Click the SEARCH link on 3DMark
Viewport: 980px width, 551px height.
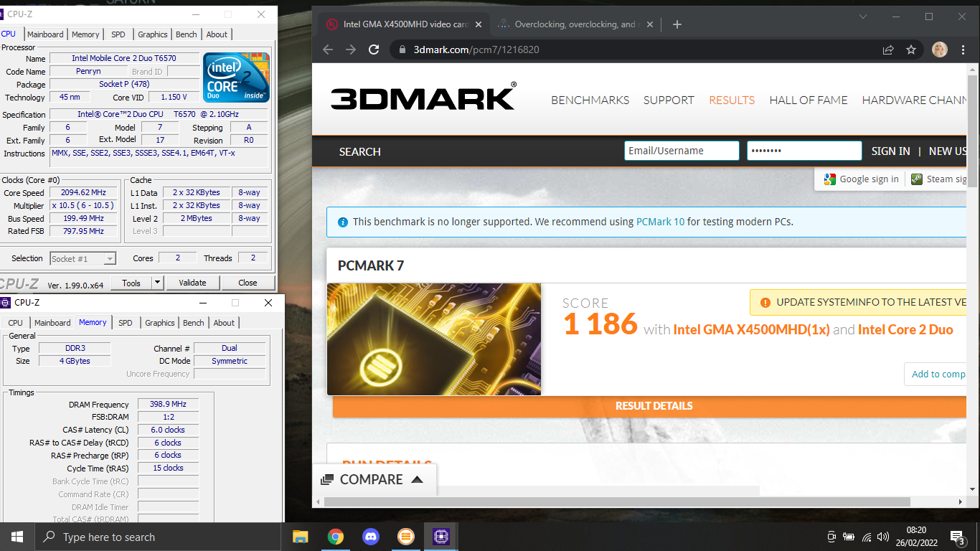(359, 152)
